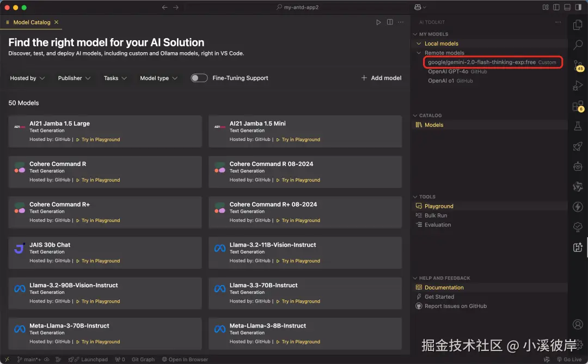The width and height of the screenshot is (588, 364).
Task: Click the Go Live status bar item
Action: [x=569, y=360]
